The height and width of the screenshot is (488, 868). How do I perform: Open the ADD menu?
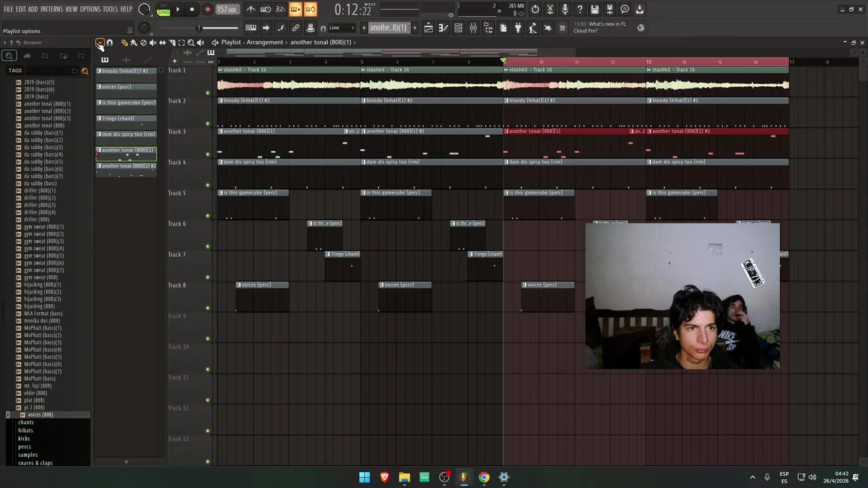[33, 9]
